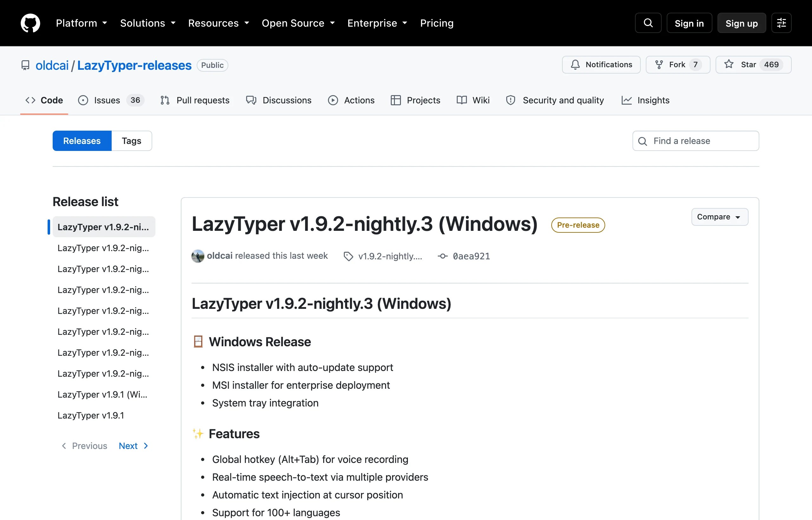Screen dimensions: 812x520
Task: Click the Features heading
Action: click(234, 433)
